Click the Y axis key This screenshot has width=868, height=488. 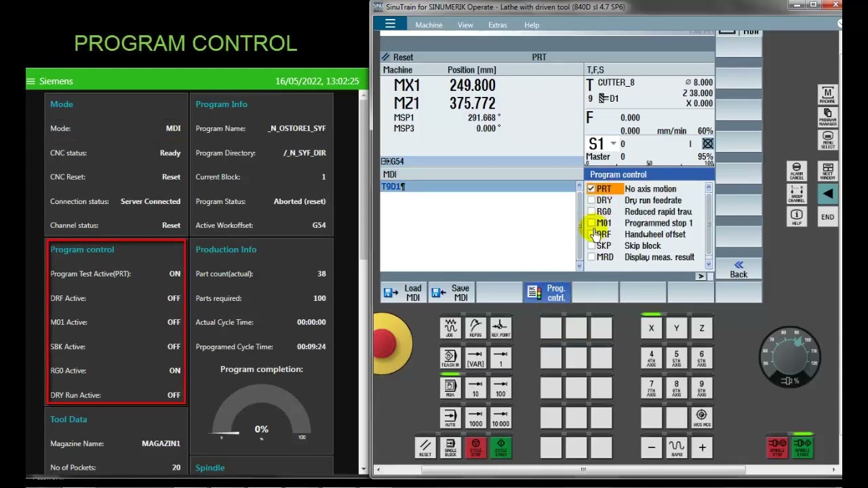point(676,328)
